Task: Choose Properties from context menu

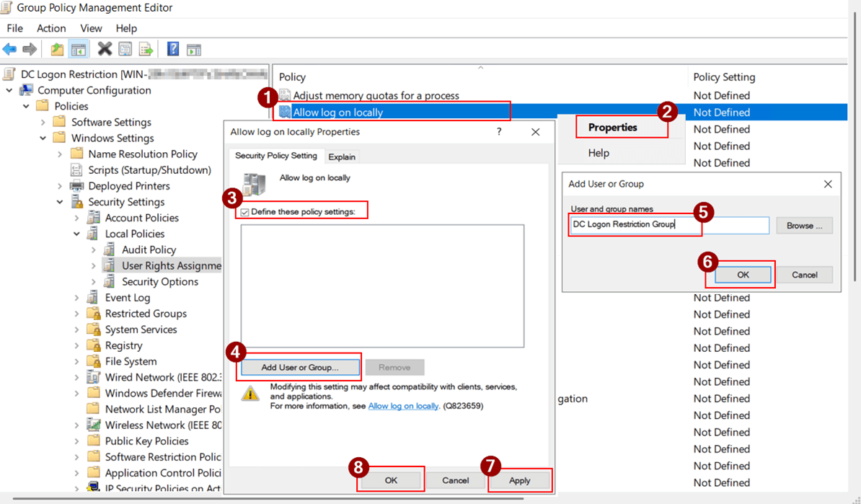Action: tap(613, 128)
